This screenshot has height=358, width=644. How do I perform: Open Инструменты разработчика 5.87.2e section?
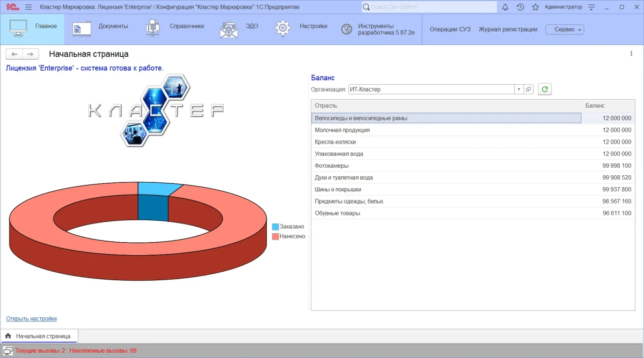click(x=378, y=29)
